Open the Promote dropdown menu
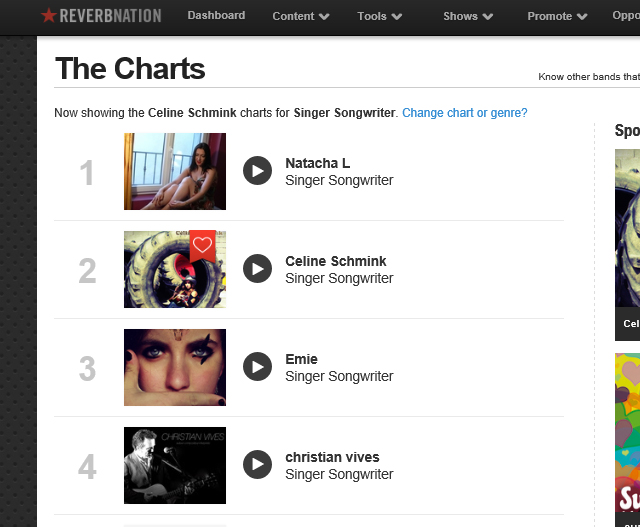This screenshot has width=640, height=527. tap(557, 16)
